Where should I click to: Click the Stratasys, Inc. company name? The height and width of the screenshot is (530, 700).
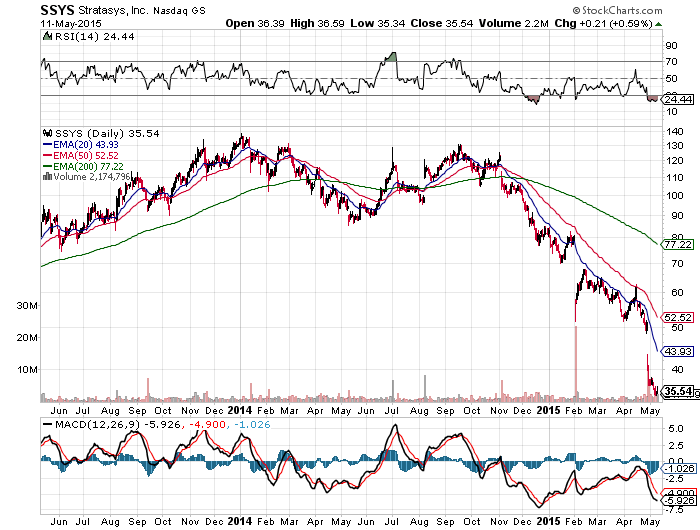click(x=113, y=10)
